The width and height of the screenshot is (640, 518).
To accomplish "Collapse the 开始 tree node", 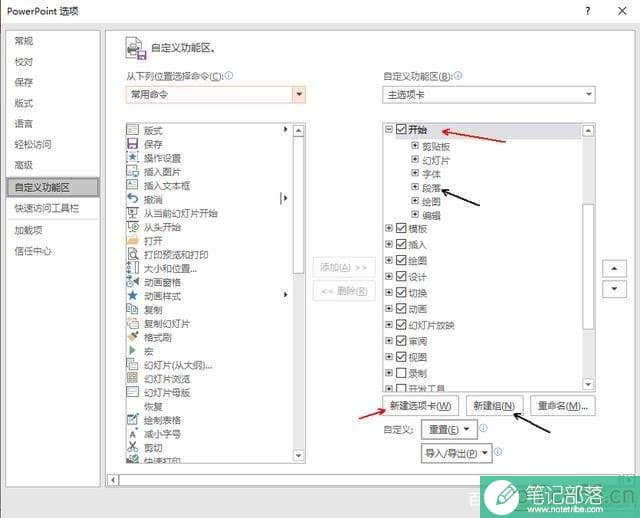I will click(x=389, y=129).
